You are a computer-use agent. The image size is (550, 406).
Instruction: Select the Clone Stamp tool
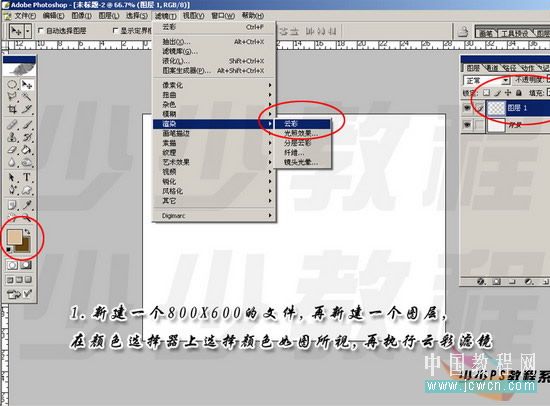[12, 137]
